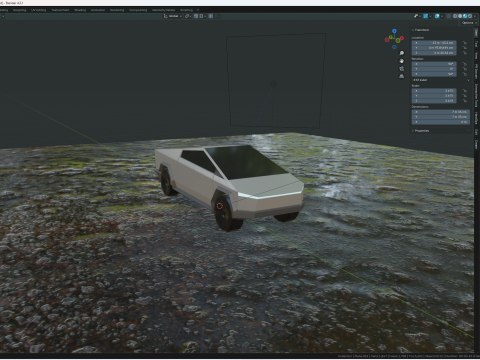Click the Scale X field

[434, 91]
